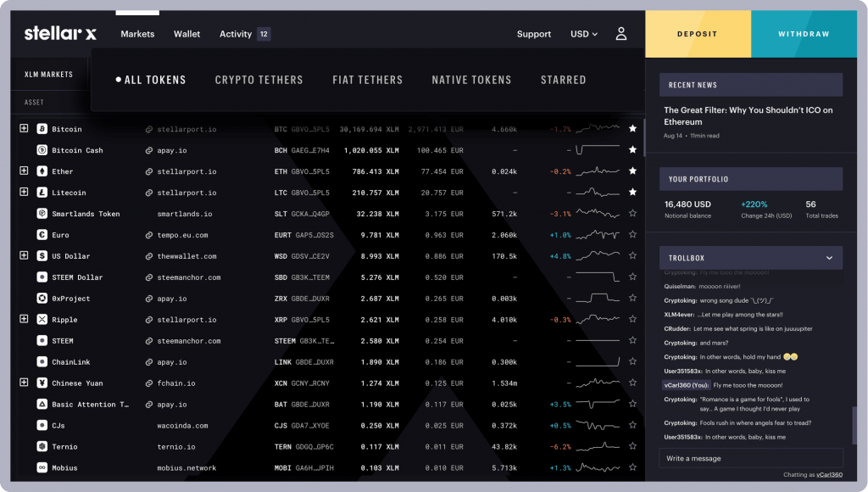Switch to the Fiat Tethers tab

click(x=368, y=80)
